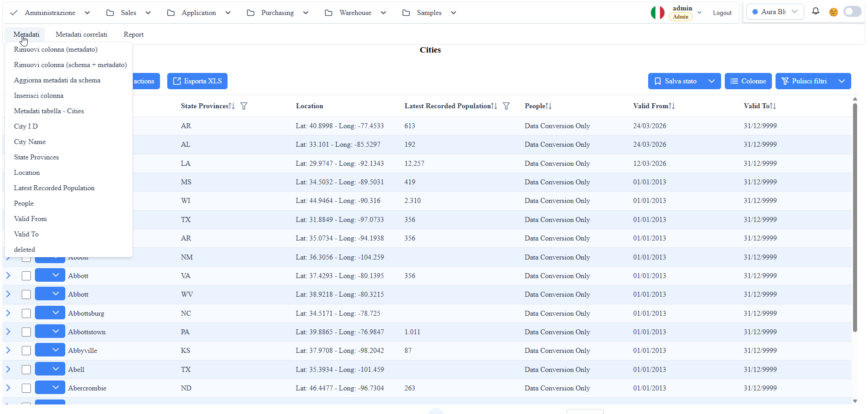Toggle the dark mode switch

click(852, 12)
